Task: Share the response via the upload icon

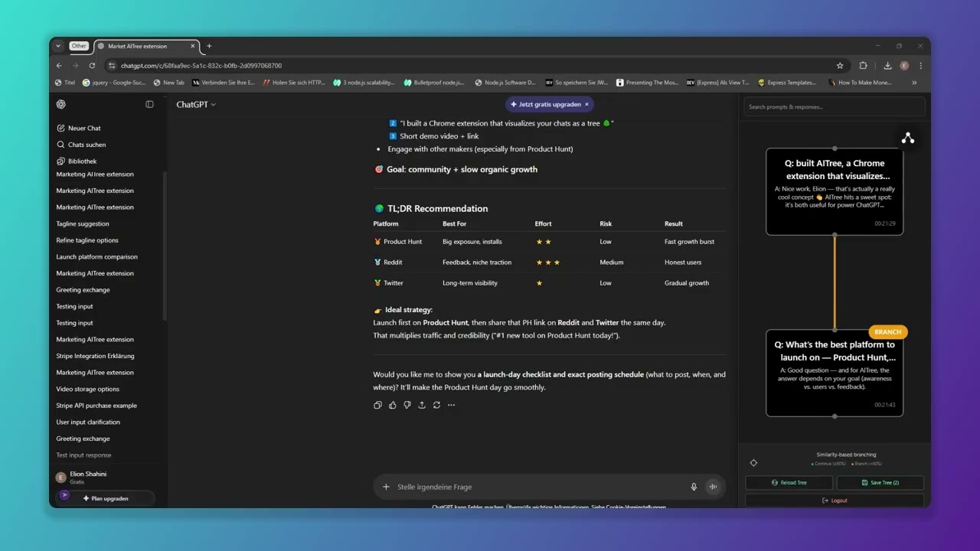Action: point(422,405)
